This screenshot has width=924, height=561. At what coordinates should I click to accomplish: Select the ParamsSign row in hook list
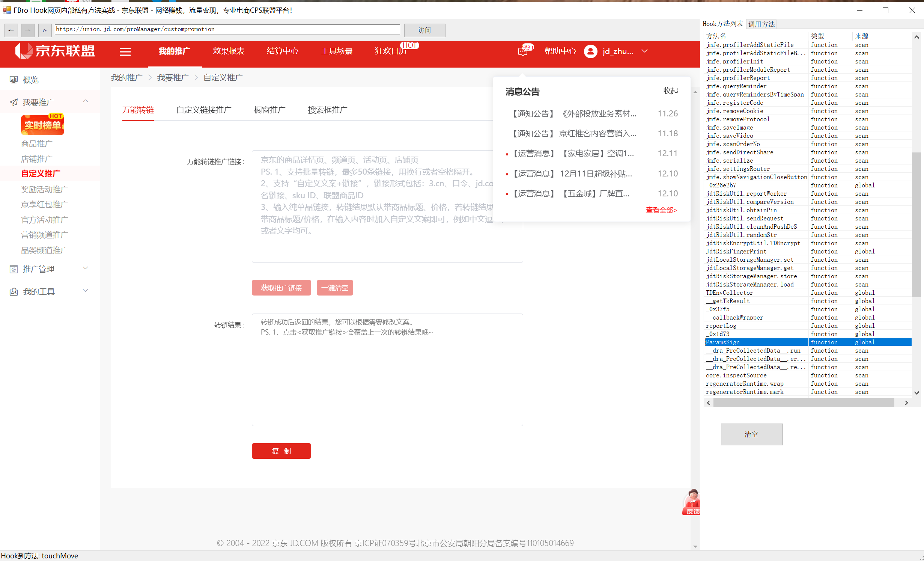pos(808,342)
